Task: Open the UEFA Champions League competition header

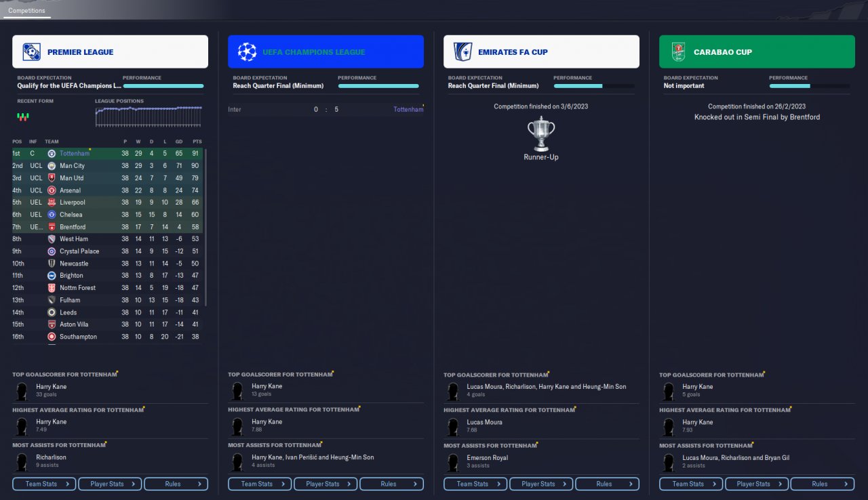Action: click(325, 51)
